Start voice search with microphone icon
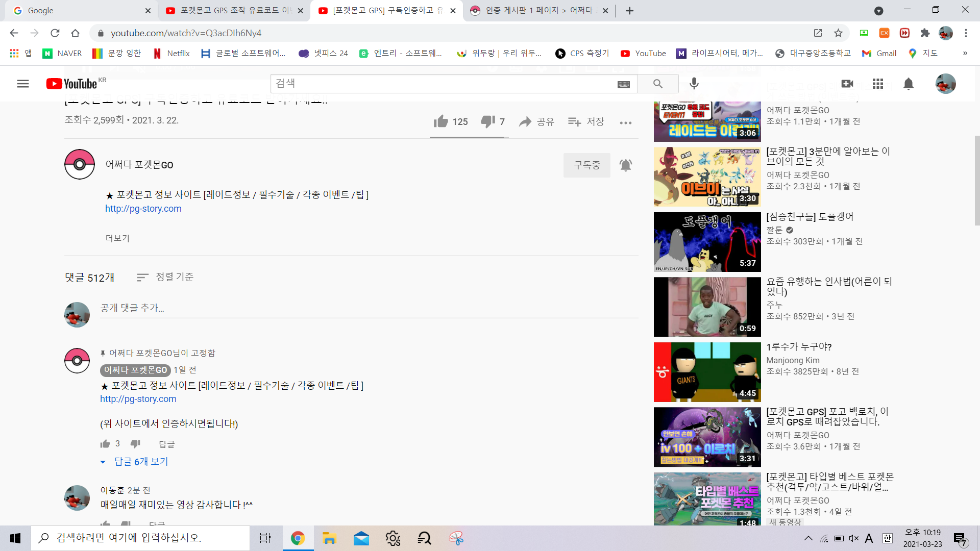The image size is (980, 551). click(694, 84)
